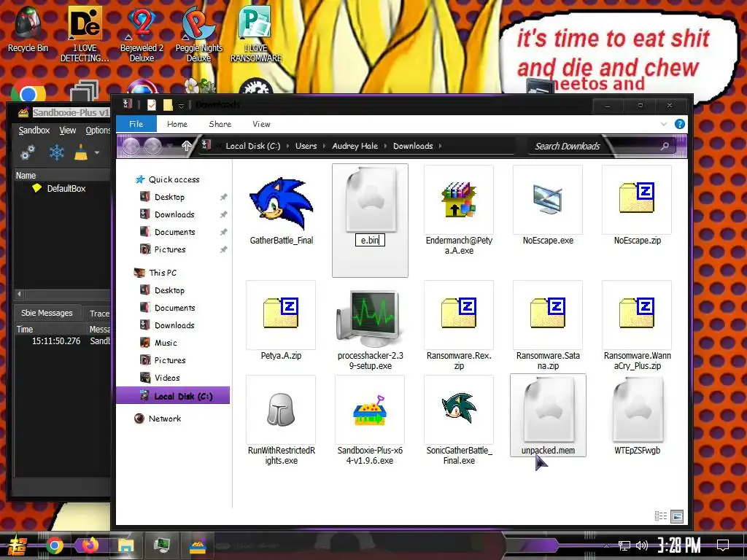
Task: Open Bejeweled 2 Deluxe desktop shortcut
Action: (142, 34)
